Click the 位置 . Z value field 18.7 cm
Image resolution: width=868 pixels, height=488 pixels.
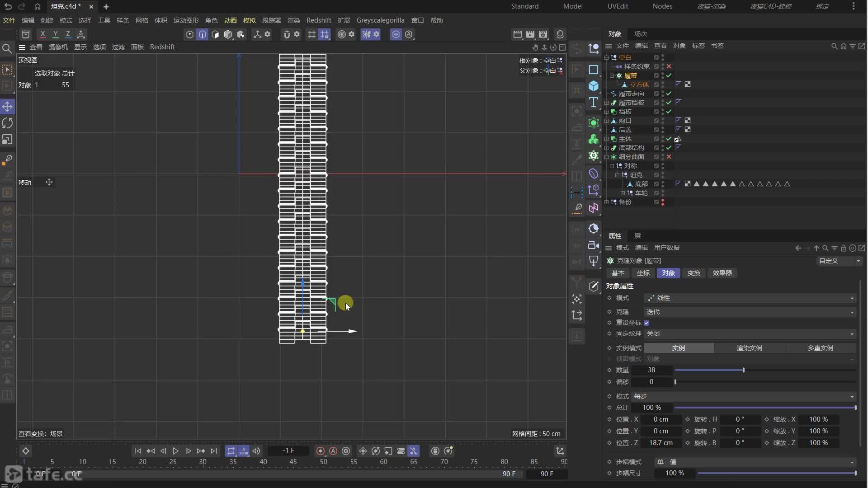pyautogui.click(x=660, y=443)
